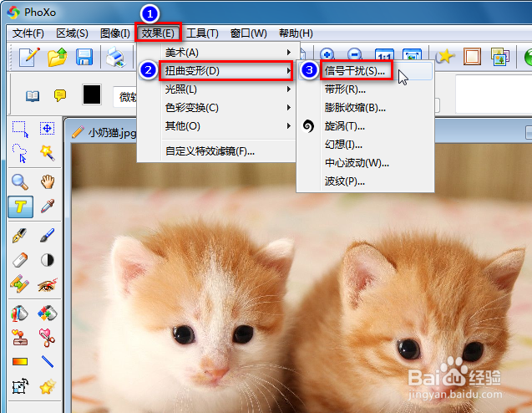Select the paint bucket fill tool
The height and width of the screenshot is (413, 532).
(x=19, y=314)
